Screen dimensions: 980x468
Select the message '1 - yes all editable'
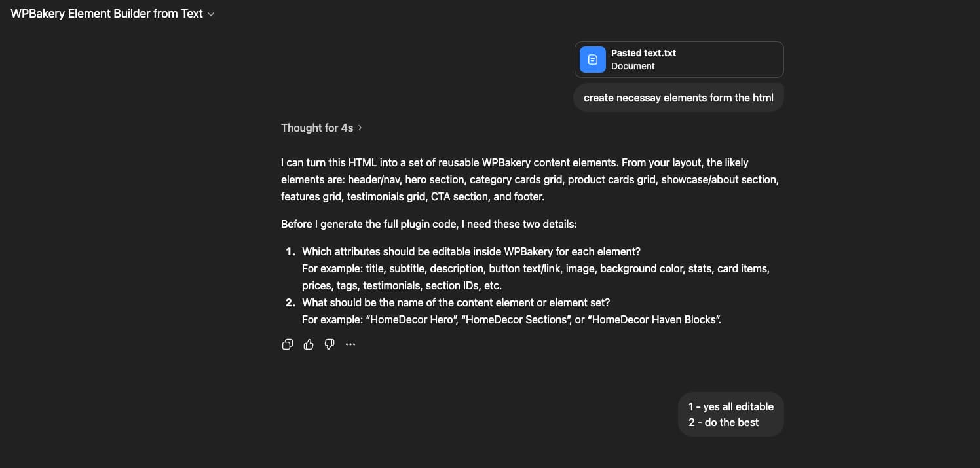730,406
